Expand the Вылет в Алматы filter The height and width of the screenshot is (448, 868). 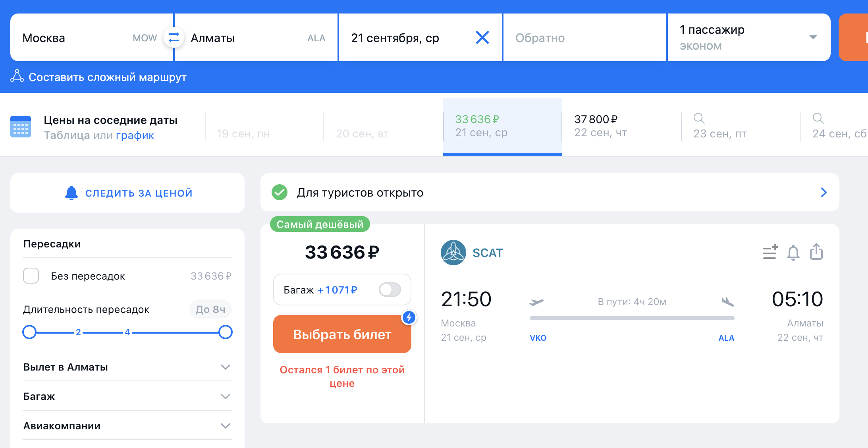pos(225,367)
